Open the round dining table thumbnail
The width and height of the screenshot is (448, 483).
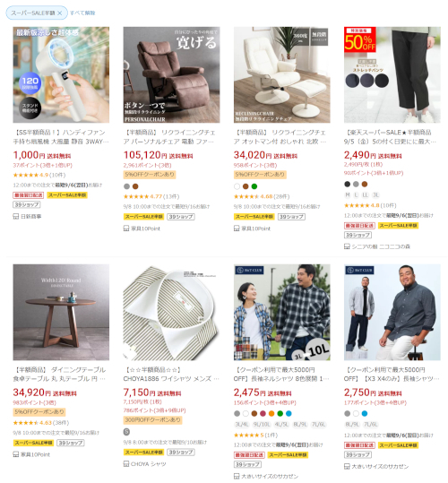tap(61, 312)
